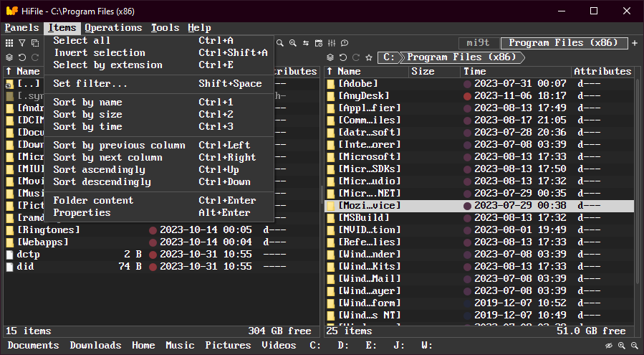Click the grid view icon in left toolbar
This screenshot has height=355, width=644.
click(x=9, y=44)
